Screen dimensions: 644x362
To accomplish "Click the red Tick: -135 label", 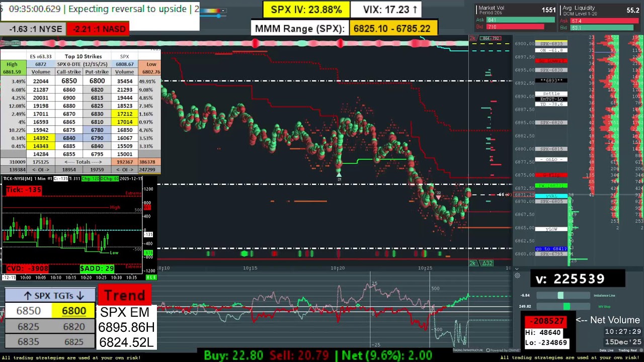I will point(23,190).
